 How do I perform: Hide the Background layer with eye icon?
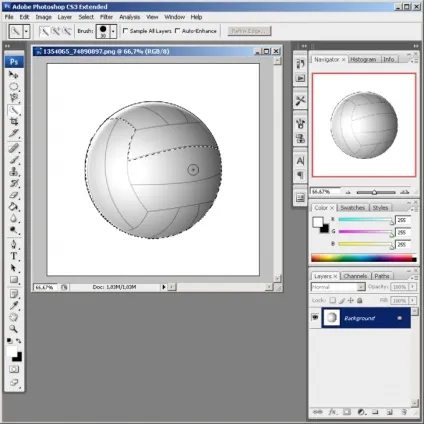pyautogui.click(x=315, y=317)
